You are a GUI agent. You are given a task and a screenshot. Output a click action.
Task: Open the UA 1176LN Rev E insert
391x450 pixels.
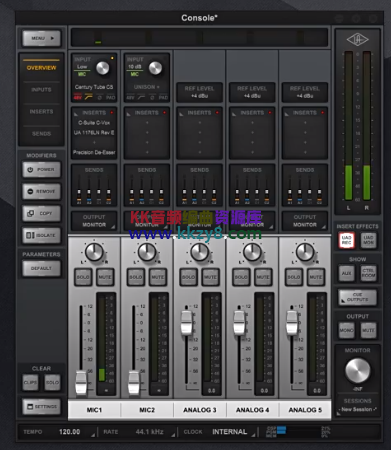click(x=94, y=133)
